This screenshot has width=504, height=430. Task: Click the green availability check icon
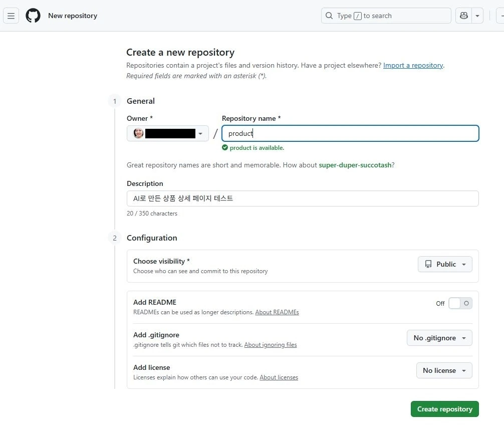(225, 148)
